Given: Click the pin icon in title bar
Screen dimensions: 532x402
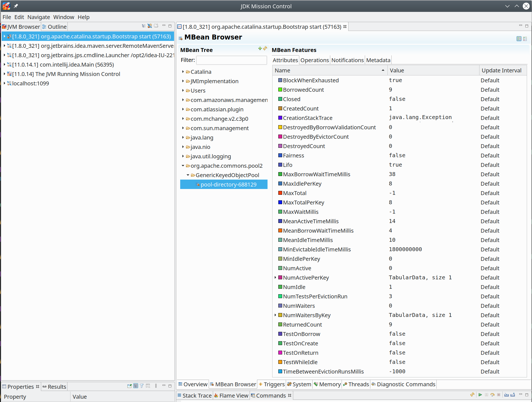Looking at the screenshot, I should coord(16,6).
